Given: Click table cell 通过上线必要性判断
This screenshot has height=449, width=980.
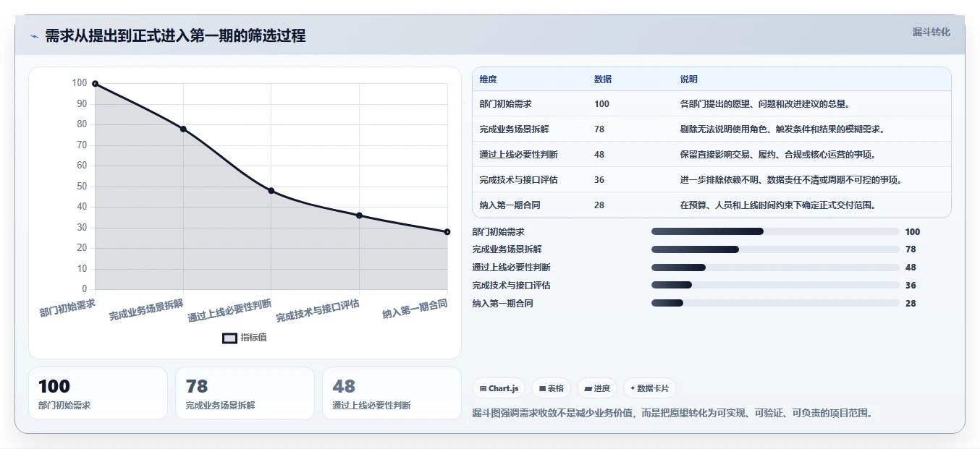Looking at the screenshot, I should (518, 155).
